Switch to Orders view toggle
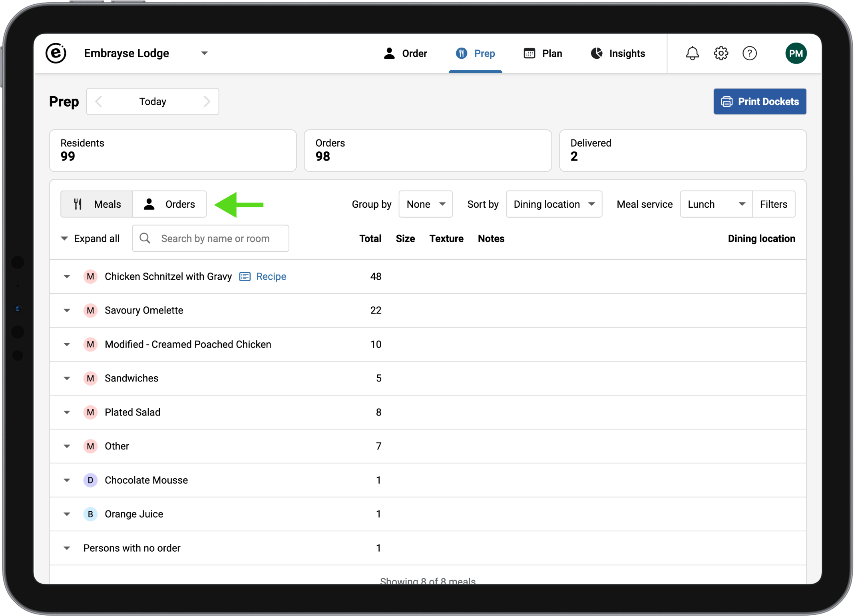This screenshot has width=854, height=616. click(169, 204)
